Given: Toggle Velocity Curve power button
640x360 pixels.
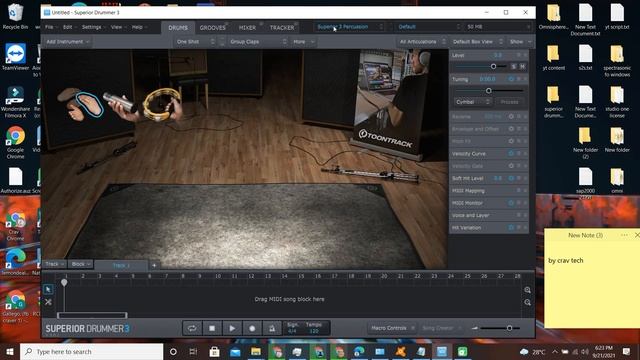Looking at the screenshot, I should coord(511,153).
